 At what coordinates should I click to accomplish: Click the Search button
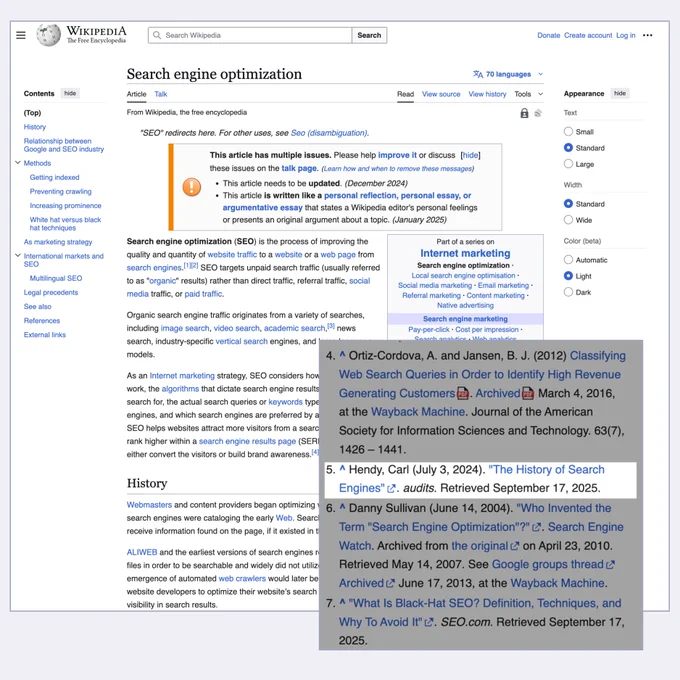pyautogui.click(x=369, y=35)
